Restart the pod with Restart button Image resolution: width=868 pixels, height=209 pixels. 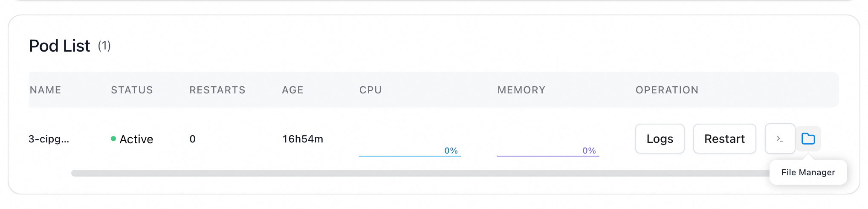(724, 139)
